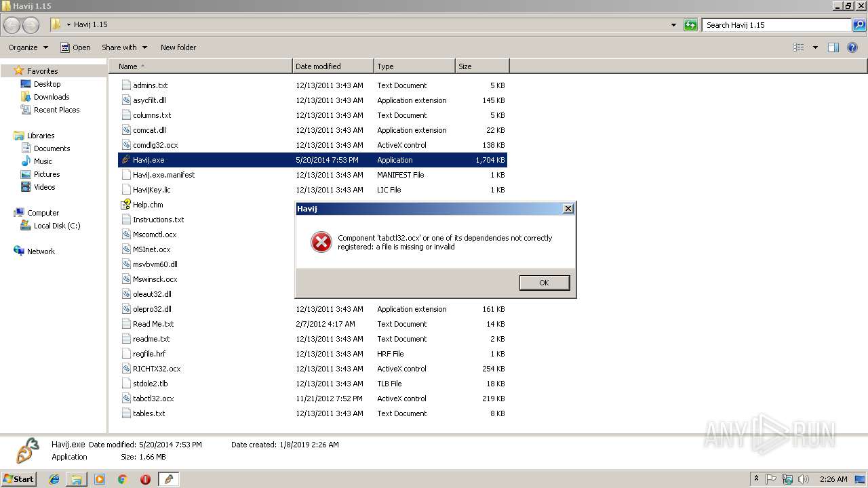Click the Forward navigation arrow
Viewport: 868px width, 488px height.
pos(31,25)
